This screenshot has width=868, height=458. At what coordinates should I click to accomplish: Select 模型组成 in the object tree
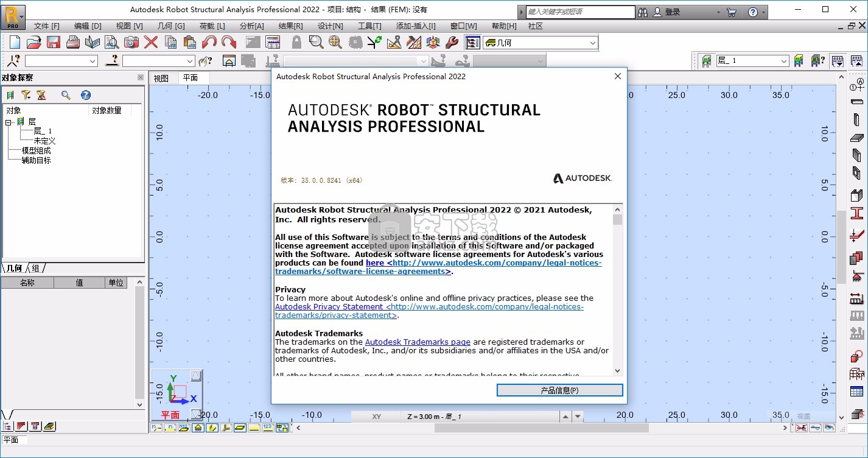pyautogui.click(x=37, y=150)
